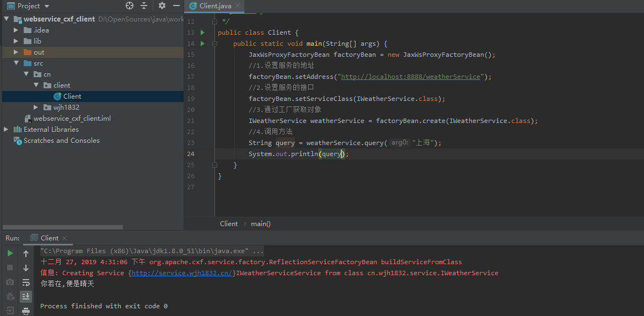
Task: Hide the Project tool window
Action: pos(176,6)
